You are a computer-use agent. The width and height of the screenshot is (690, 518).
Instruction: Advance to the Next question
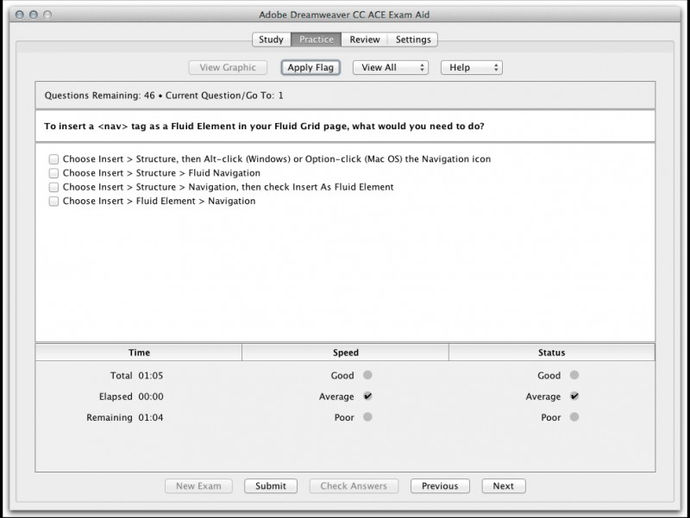tap(503, 486)
